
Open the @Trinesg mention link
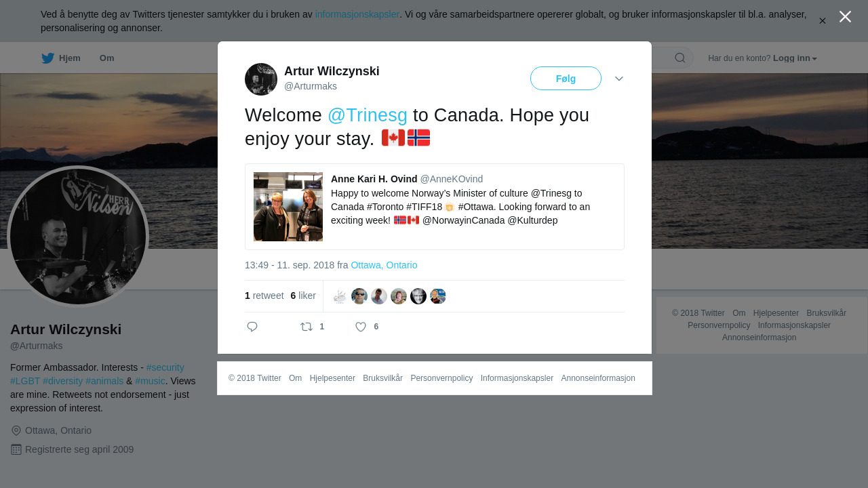(x=368, y=115)
